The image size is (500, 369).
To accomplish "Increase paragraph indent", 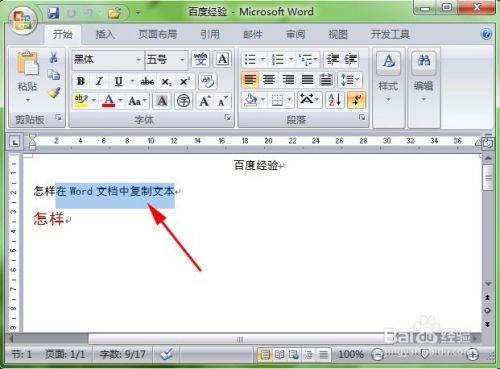I will tap(350, 60).
